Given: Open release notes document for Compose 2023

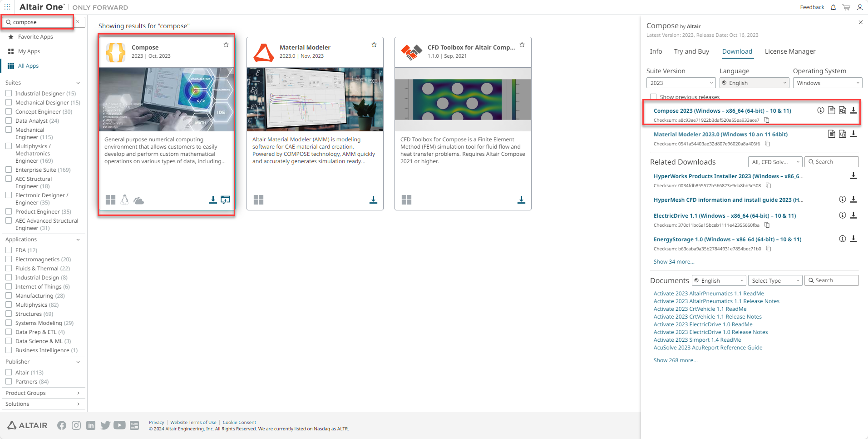Looking at the screenshot, I should pyautogui.click(x=832, y=110).
